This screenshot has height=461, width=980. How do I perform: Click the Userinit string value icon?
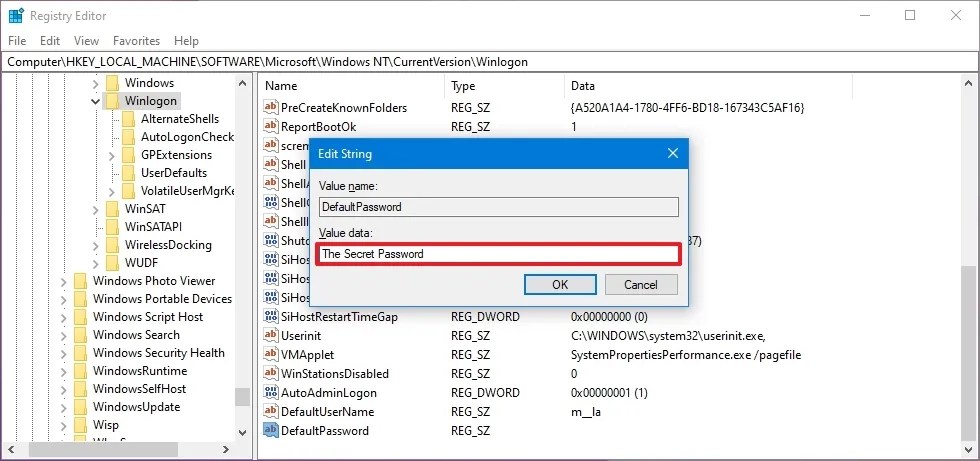tap(271, 335)
